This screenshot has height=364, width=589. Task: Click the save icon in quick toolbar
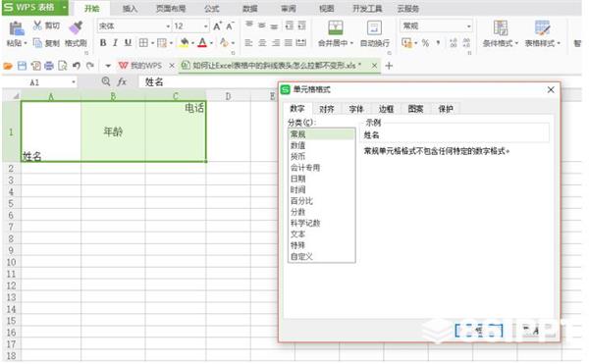click(x=23, y=66)
